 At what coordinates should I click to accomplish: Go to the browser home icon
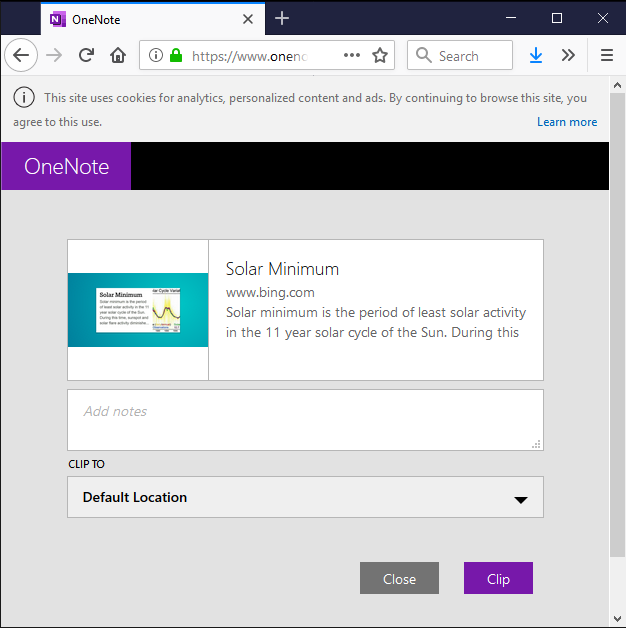pos(118,56)
